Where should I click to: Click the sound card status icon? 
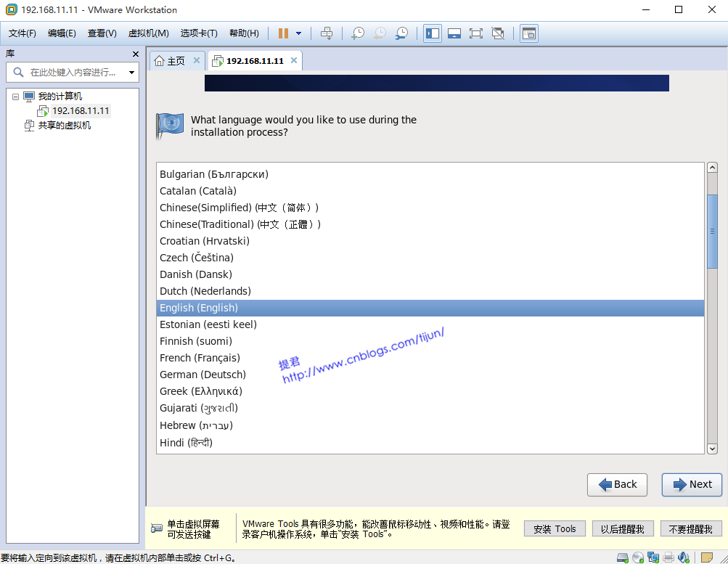pos(684,557)
